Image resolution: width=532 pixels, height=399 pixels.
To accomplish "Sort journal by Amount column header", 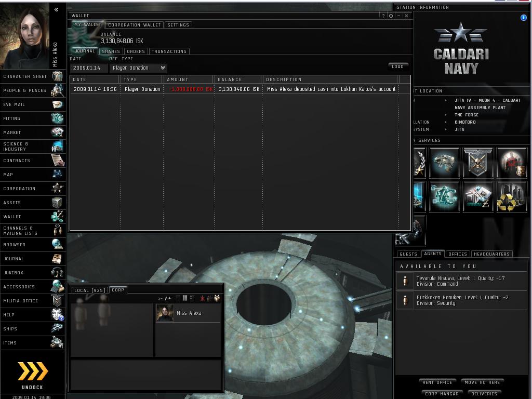I will pyautogui.click(x=189, y=79).
